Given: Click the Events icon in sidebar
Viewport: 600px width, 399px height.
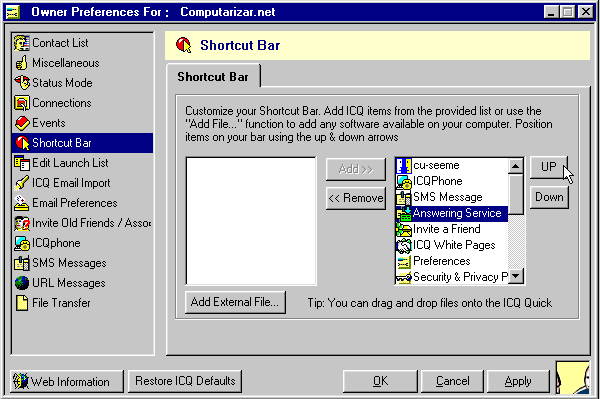Looking at the screenshot, I should 22,123.
